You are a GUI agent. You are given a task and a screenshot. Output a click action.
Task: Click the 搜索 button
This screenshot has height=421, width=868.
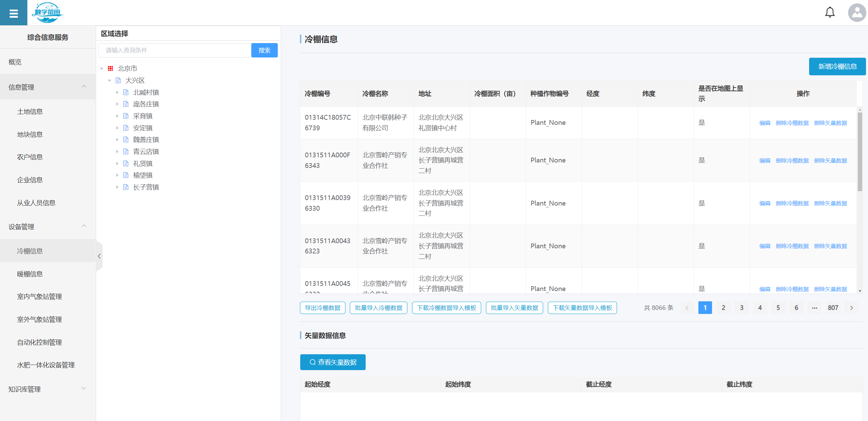pyautogui.click(x=264, y=50)
